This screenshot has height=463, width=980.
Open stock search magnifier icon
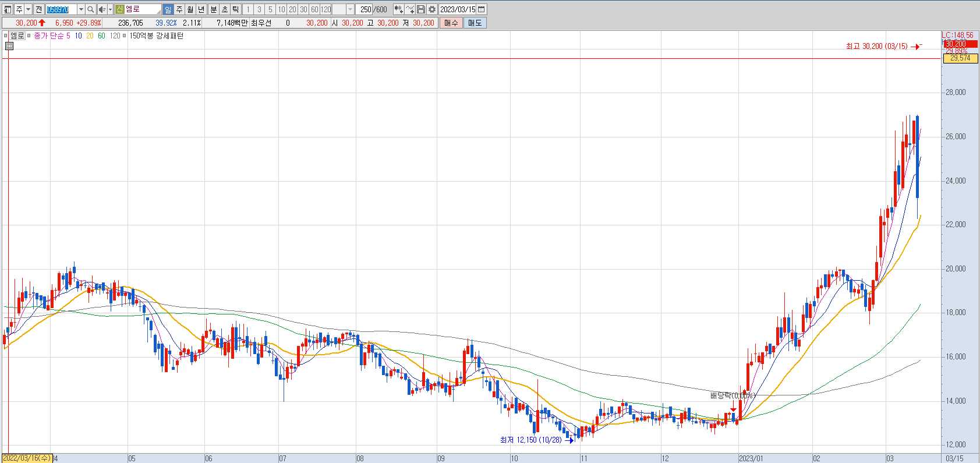coord(91,9)
